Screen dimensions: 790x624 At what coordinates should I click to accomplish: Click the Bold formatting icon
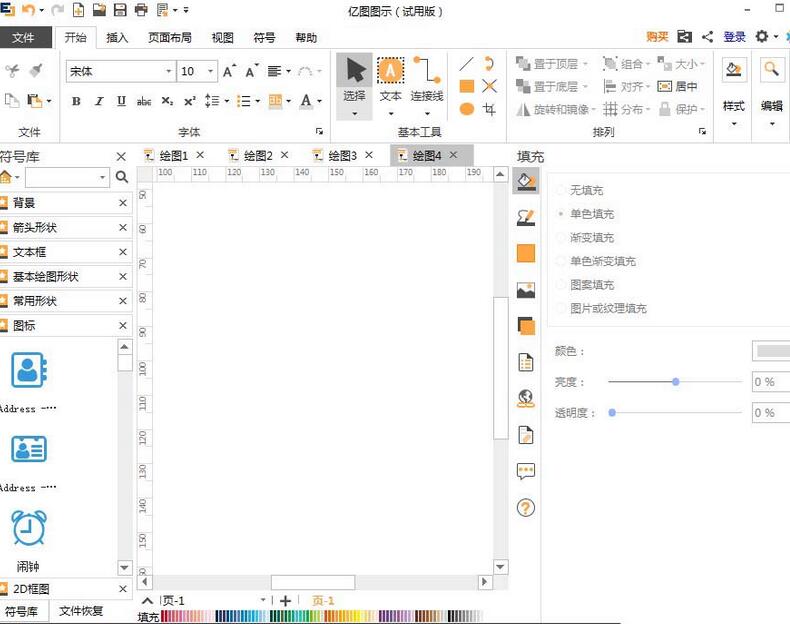point(77,101)
